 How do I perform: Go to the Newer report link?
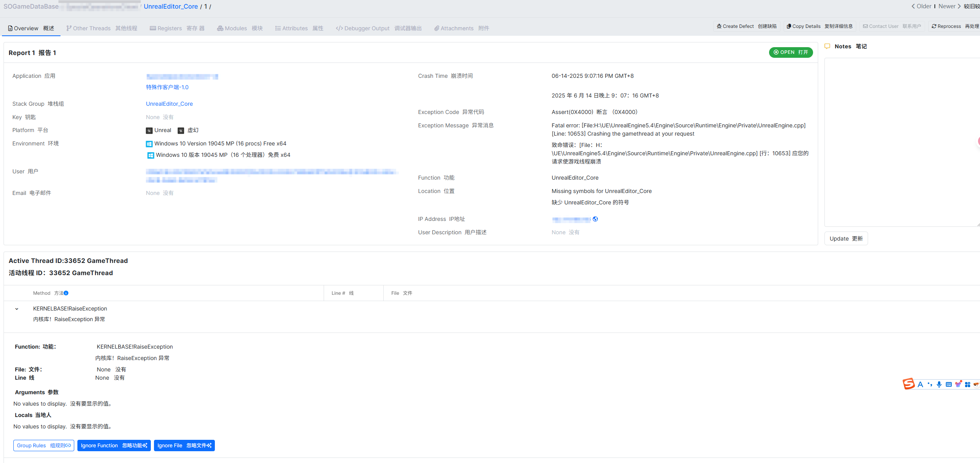pos(949,6)
